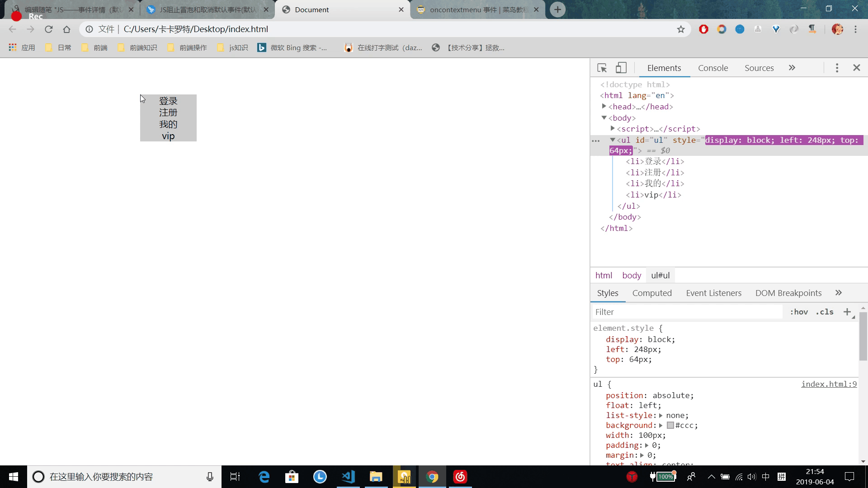Screen dimensions: 868x488
Task: Collapse the ul#ul element node
Action: pyautogui.click(x=612, y=140)
